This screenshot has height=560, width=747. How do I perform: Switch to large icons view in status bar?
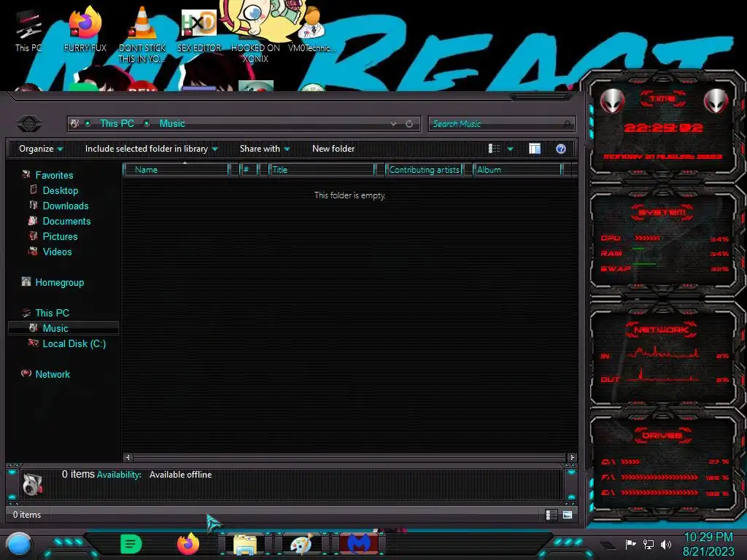568,515
